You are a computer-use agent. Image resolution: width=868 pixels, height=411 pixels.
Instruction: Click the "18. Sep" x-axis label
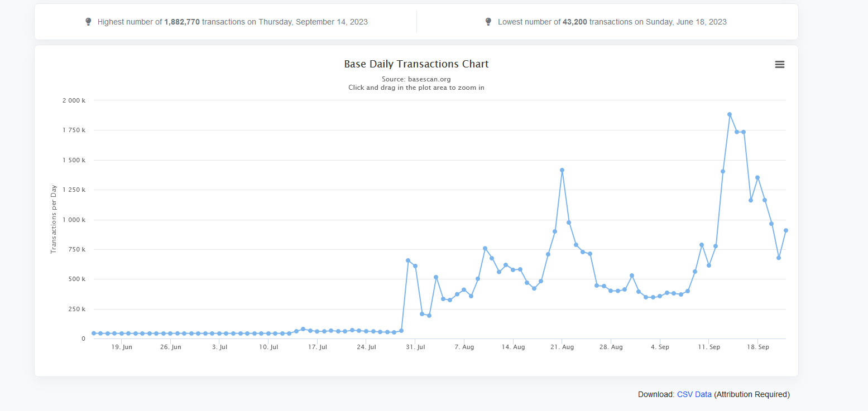758,347
